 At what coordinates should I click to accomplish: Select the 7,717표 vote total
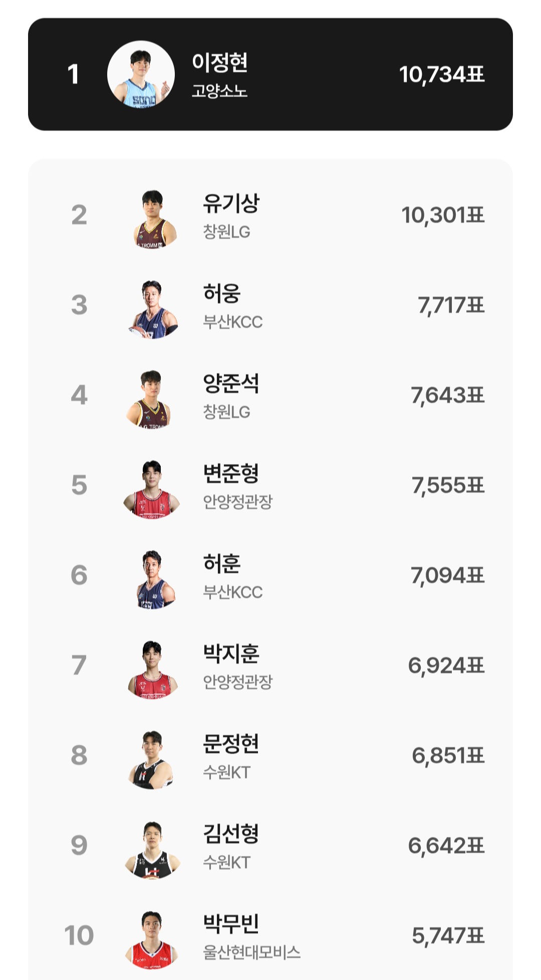451,305
